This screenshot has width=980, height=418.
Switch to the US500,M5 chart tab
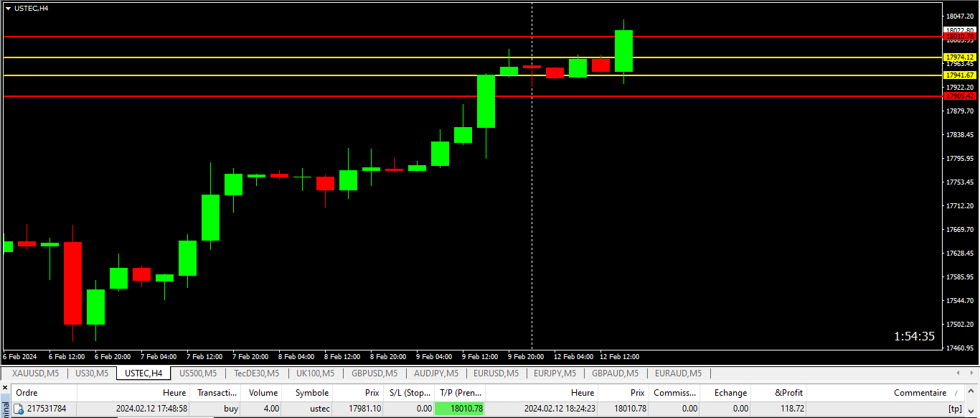pos(198,373)
